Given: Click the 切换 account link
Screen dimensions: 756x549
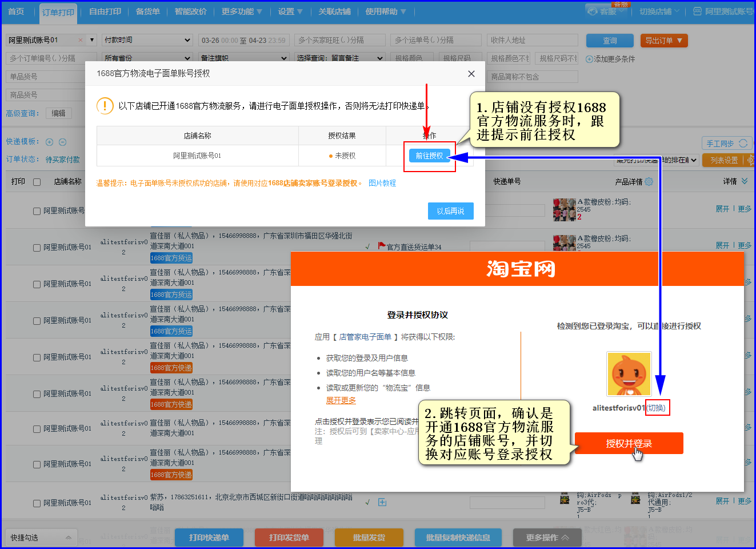Looking at the screenshot, I should click(657, 408).
